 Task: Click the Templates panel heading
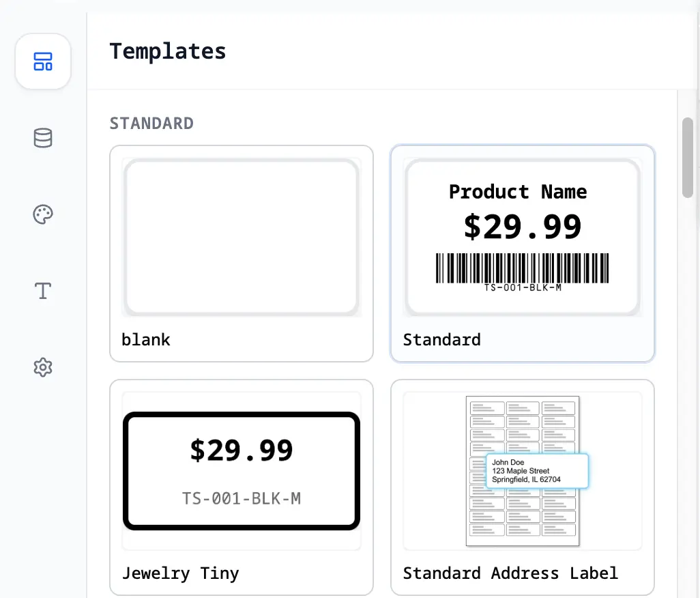[x=168, y=51]
